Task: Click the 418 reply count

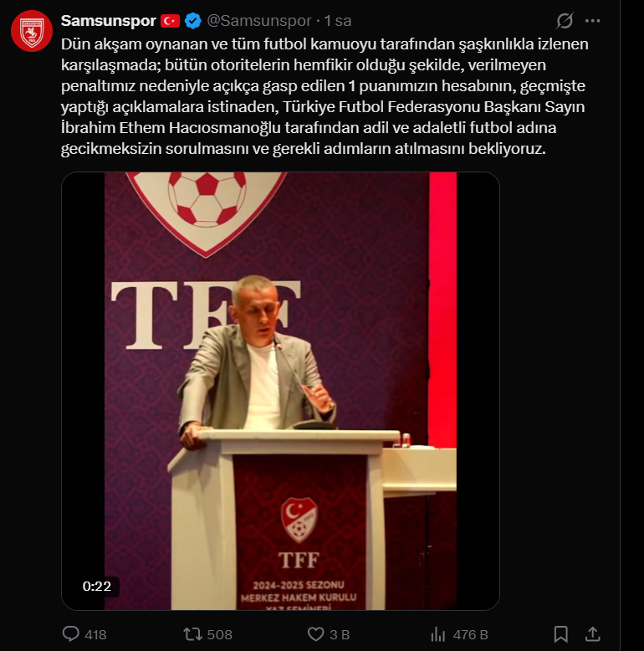Action: (96, 635)
